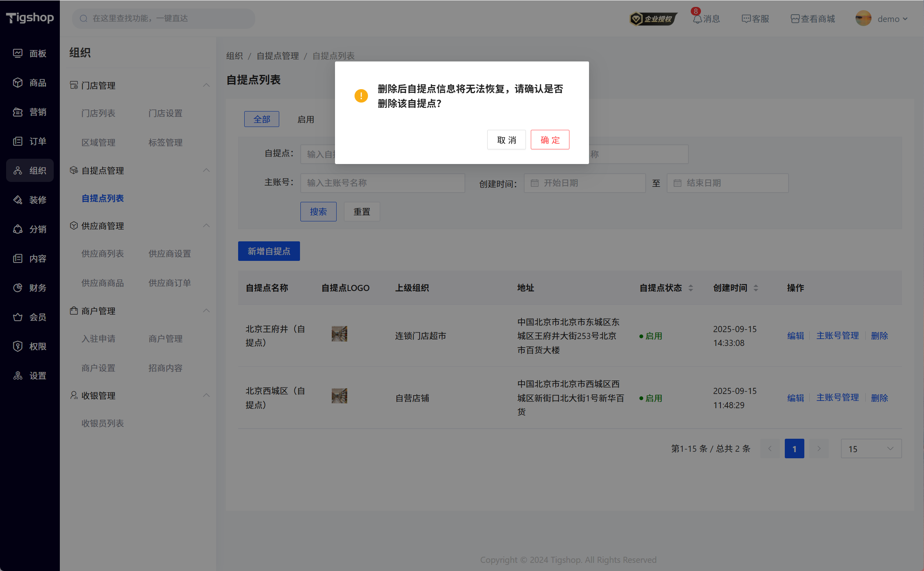Collapse the 门店管理 menu group
The image size is (924, 571).
(x=206, y=85)
